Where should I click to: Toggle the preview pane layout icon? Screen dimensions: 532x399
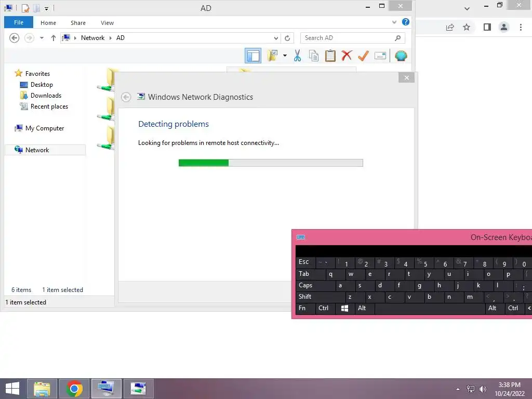pyautogui.click(x=253, y=56)
